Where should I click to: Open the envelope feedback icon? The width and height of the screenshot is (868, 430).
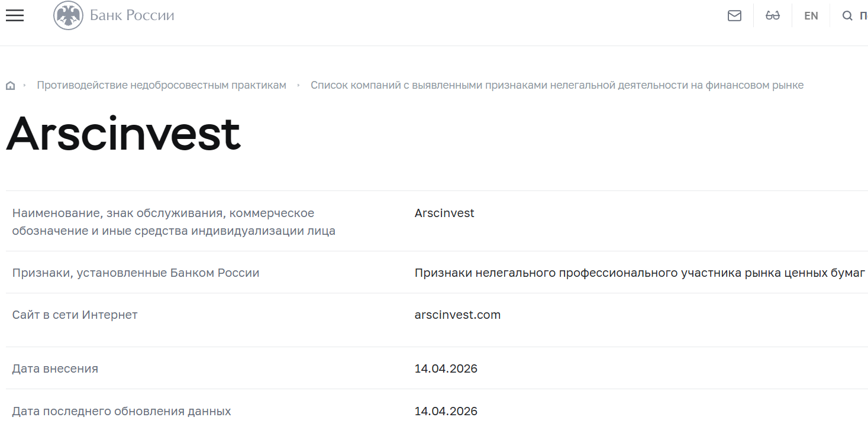point(734,15)
